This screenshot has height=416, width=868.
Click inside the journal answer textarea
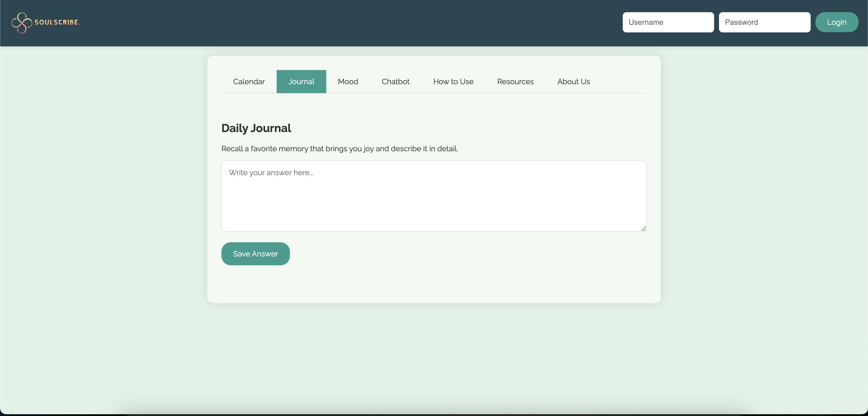[433, 202]
